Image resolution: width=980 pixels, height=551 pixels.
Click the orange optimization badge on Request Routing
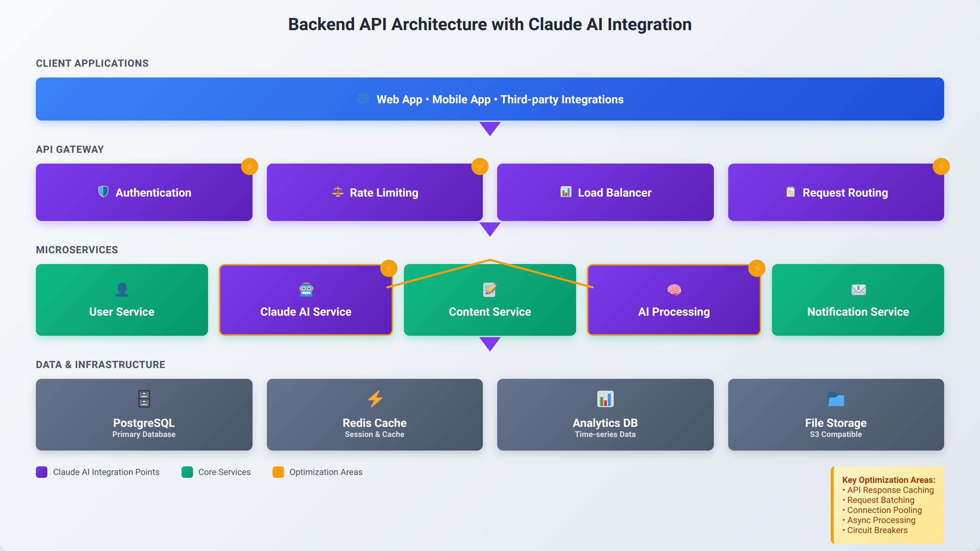[941, 166]
